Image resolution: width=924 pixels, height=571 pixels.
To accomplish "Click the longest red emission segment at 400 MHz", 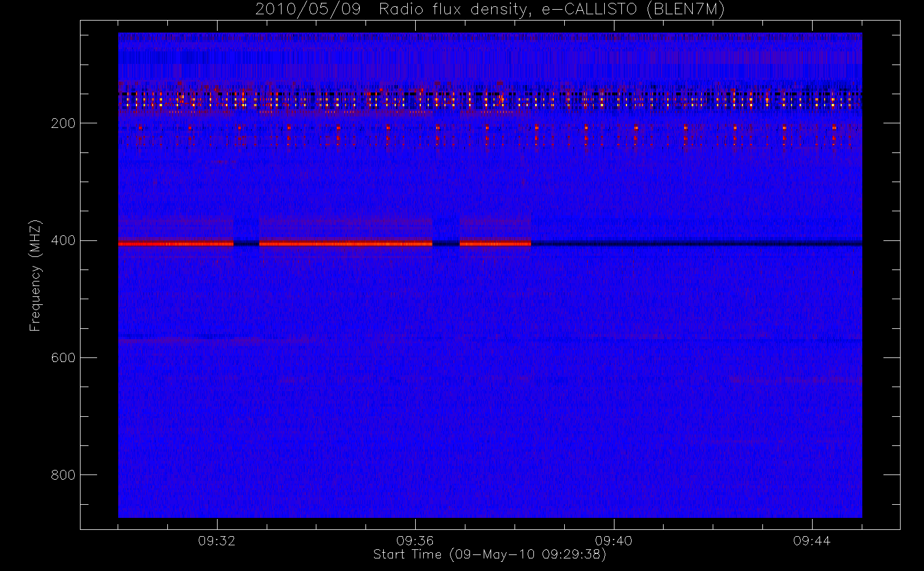I will 346,244.
